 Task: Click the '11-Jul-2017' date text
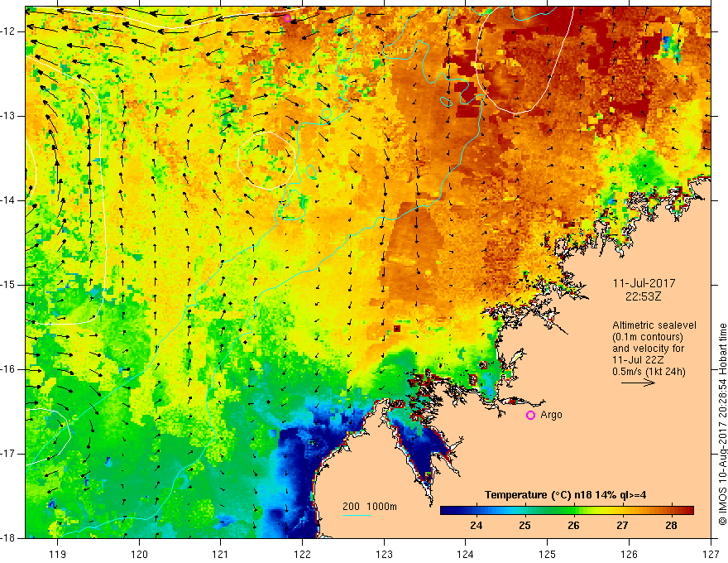[x=644, y=283]
